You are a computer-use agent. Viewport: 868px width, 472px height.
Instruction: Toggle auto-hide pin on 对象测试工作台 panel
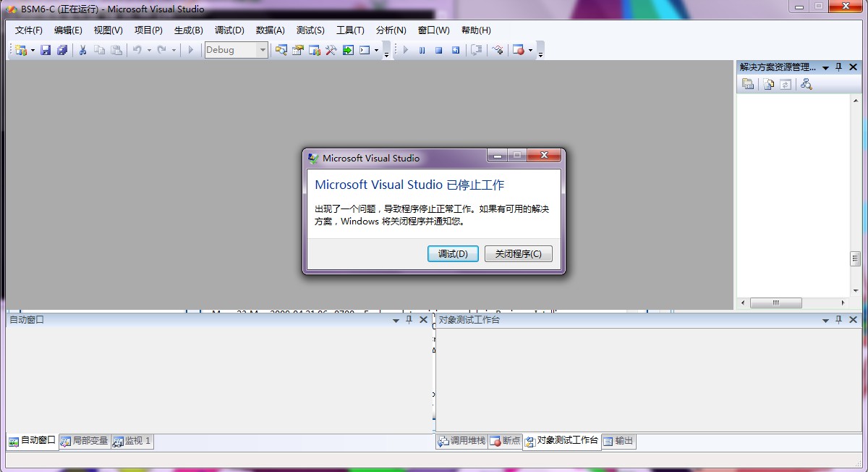pos(839,319)
